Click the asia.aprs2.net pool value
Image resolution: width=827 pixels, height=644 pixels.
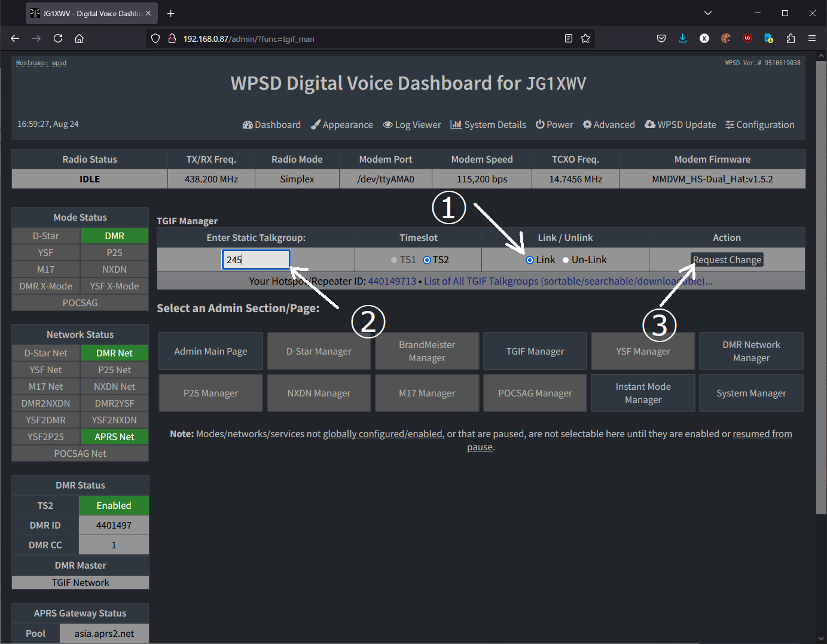[x=104, y=633]
